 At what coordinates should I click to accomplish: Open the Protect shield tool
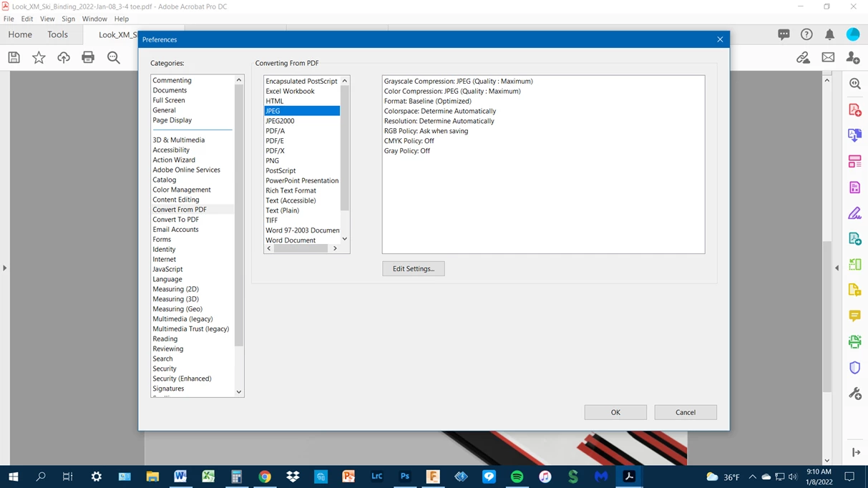(x=854, y=368)
